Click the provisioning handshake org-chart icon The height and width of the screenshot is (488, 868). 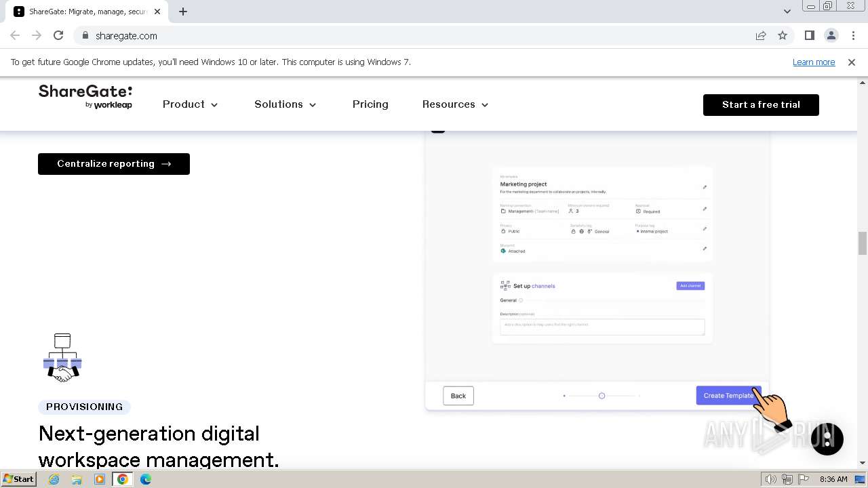click(62, 357)
